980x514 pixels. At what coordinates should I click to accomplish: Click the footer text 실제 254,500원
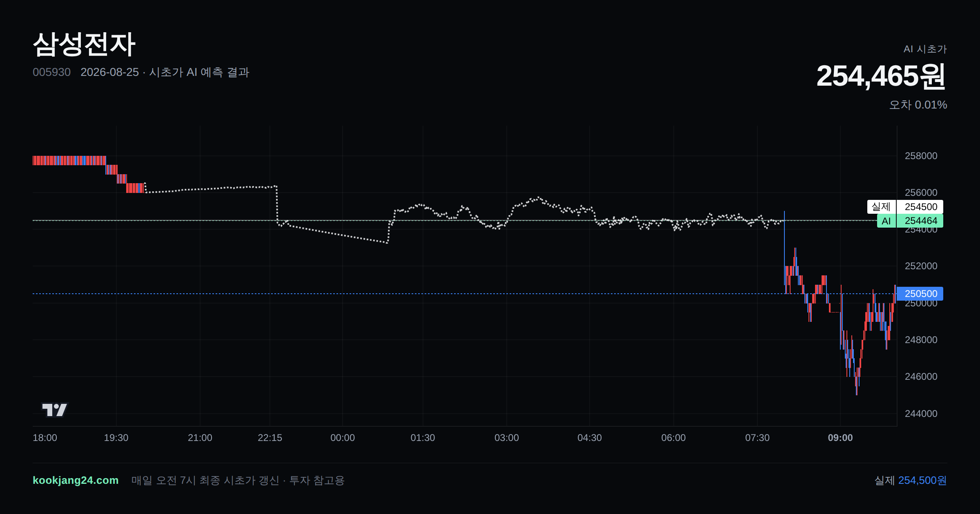pos(911,480)
